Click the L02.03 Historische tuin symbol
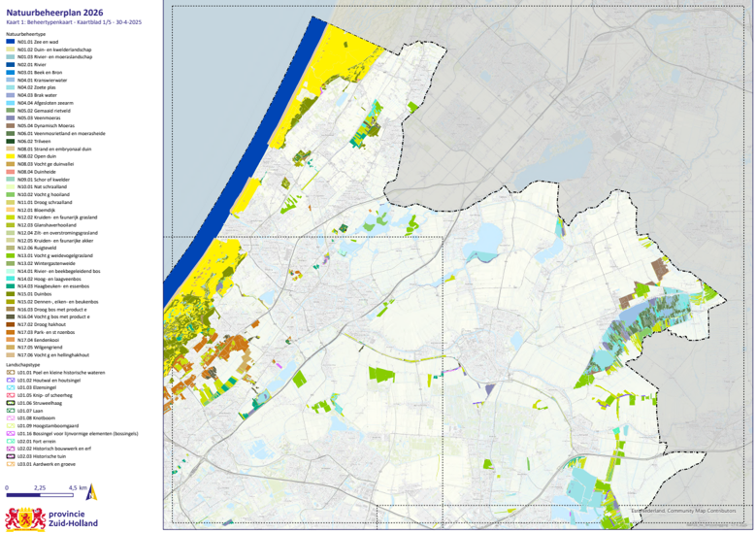Screen dimensions: 756x533 pyautogui.click(x=11, y=455)
